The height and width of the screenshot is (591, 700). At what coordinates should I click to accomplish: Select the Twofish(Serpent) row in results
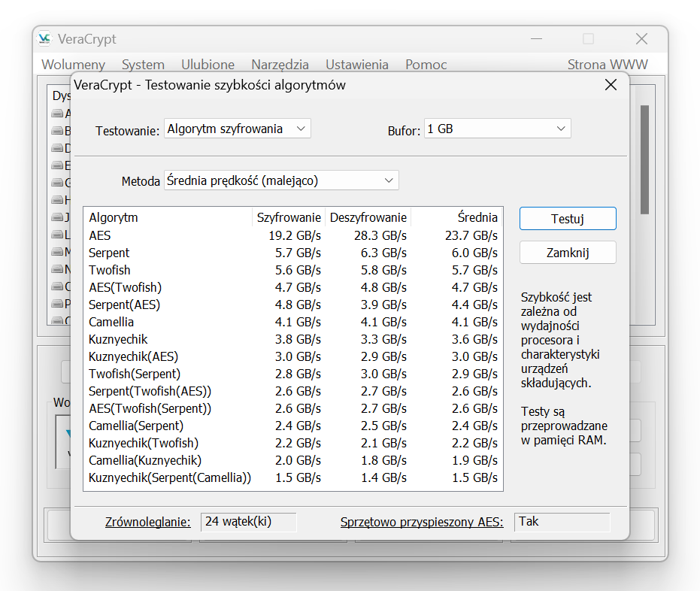tap(135, 374)
